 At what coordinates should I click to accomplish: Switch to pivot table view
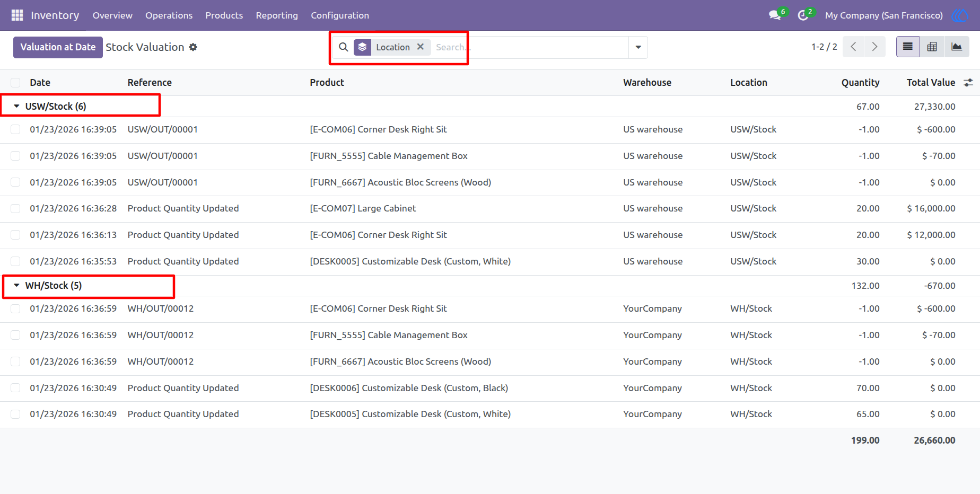pos(932,47)
